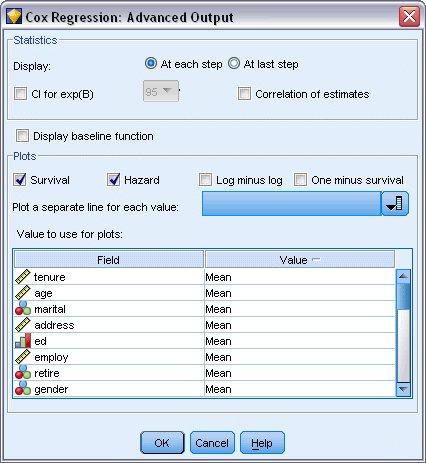426x463 pixels.
Task: Click the field table scrollbar thumb
Action: tap(403, 296)
